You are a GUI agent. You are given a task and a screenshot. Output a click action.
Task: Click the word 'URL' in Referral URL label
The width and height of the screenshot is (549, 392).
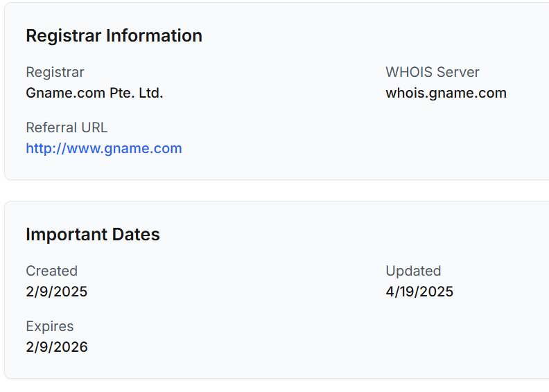pyautogui.click(x=94, y=127)
